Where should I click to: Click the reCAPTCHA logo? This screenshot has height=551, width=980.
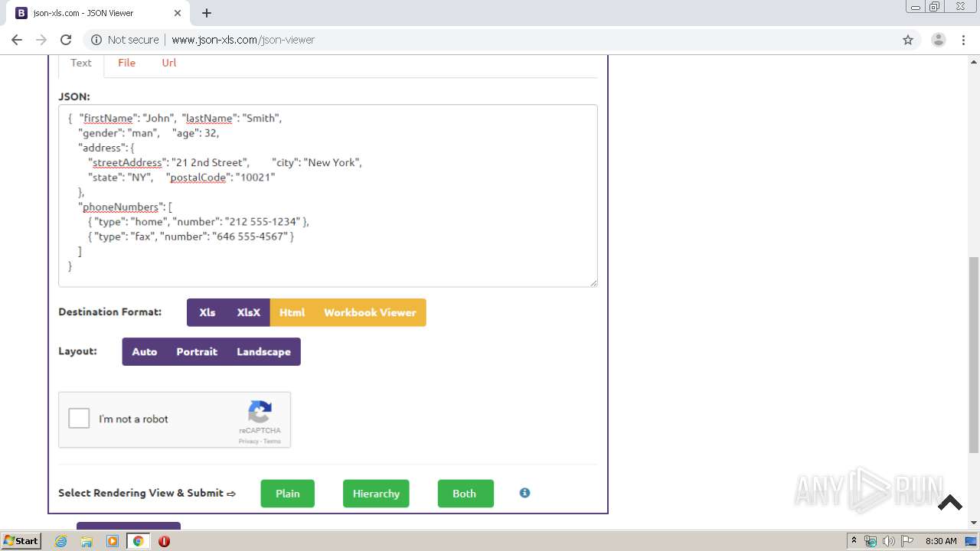[260, 412]
